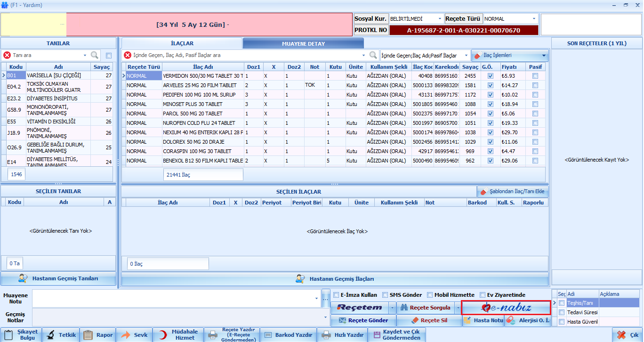Enable the E-İmza Kullan checkbox
This screenshot has height=342, width=644.
click(336, 295)
